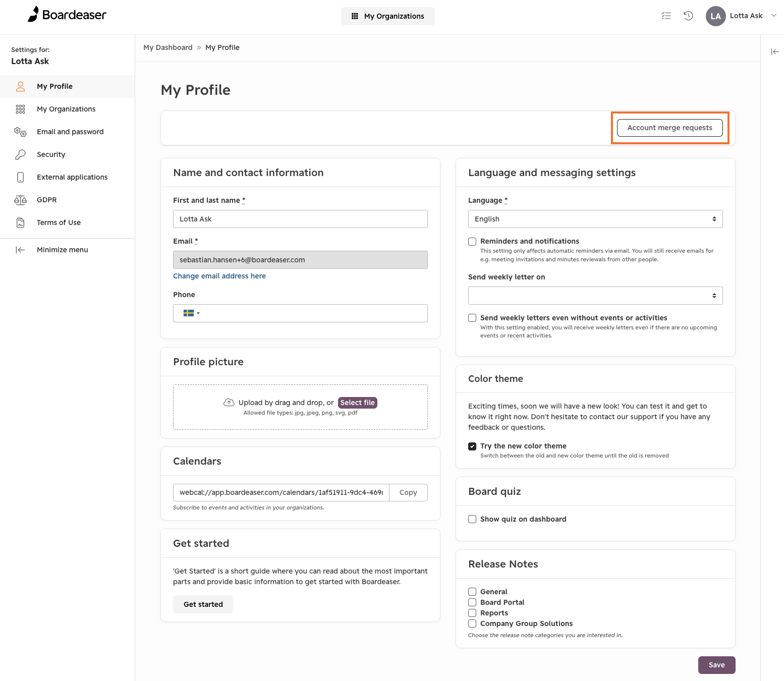Image resolution: width=784 pixels, height=681 pixels.
Task: Click the Get started button
Action: point(203,604)
